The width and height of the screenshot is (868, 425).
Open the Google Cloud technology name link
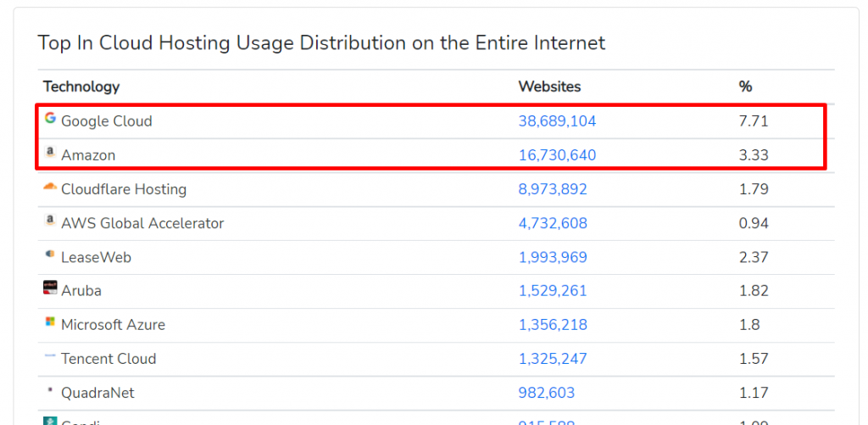[x=106, y=121]
